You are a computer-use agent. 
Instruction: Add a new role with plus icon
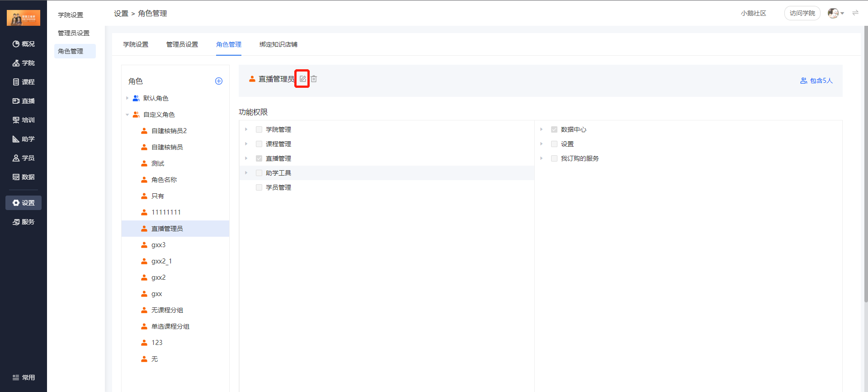[219, 81]
